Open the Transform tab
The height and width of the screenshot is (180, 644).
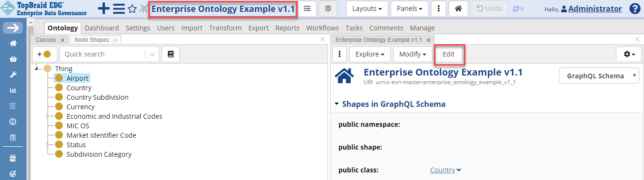(225, 28)
